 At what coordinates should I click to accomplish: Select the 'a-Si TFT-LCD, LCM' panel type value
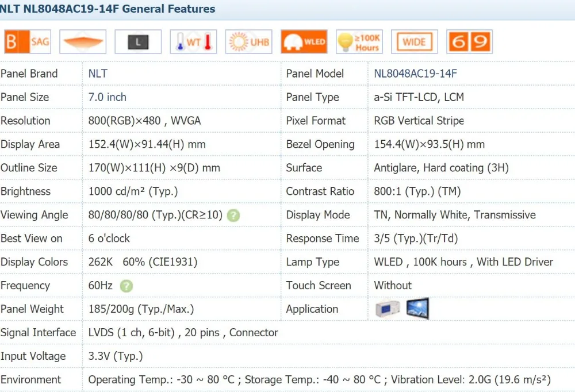tap(419, 97)
